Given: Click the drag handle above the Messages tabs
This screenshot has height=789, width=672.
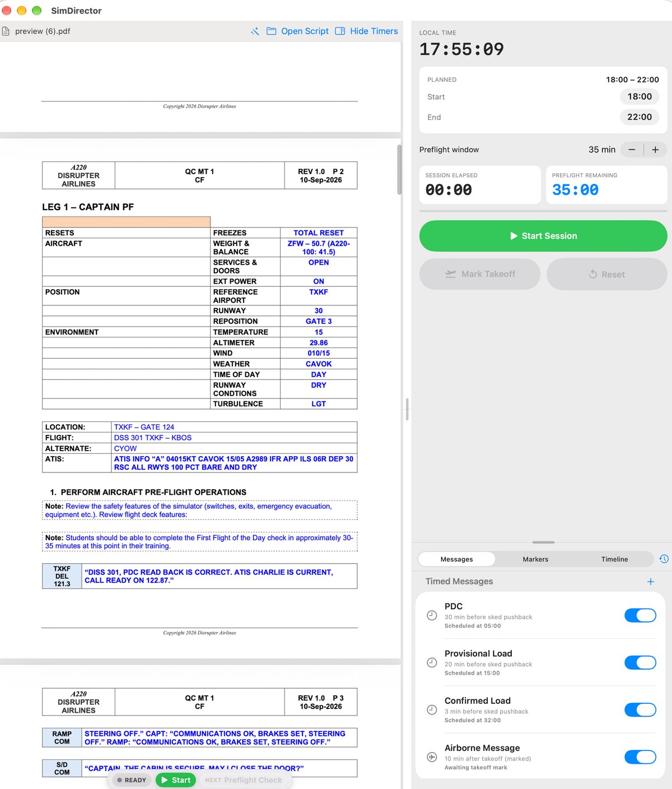Looking at the screenshot, I should [x=543, y=542].
